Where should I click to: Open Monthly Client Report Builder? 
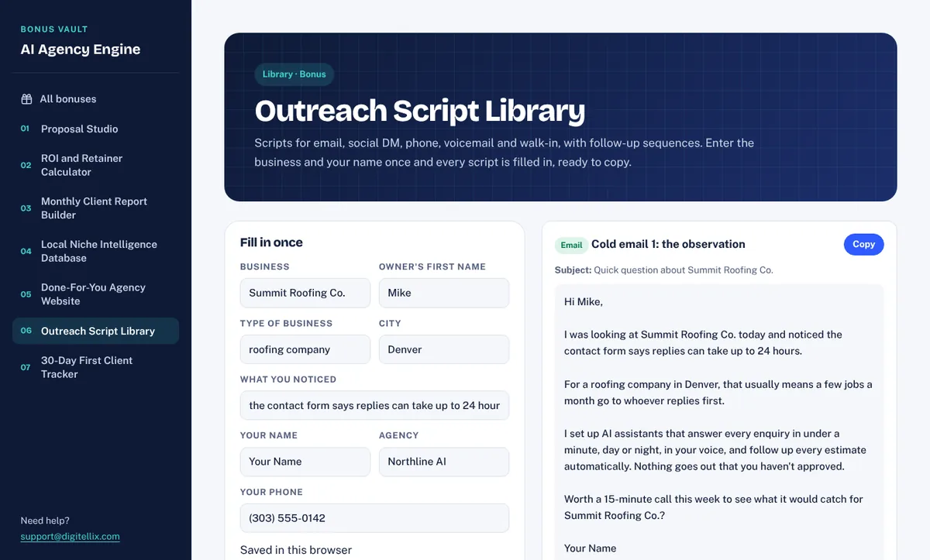95,208
